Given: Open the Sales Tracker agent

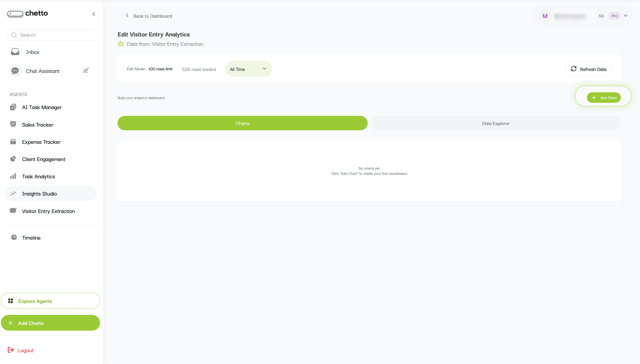Looking at the screenshot, I should pyautogui.click(x=38, y=125).
